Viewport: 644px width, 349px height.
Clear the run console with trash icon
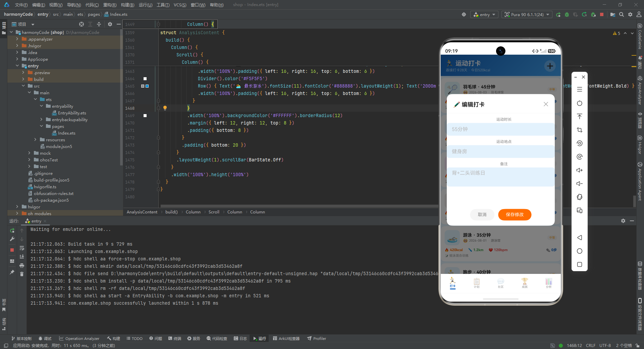coord(22,274)
